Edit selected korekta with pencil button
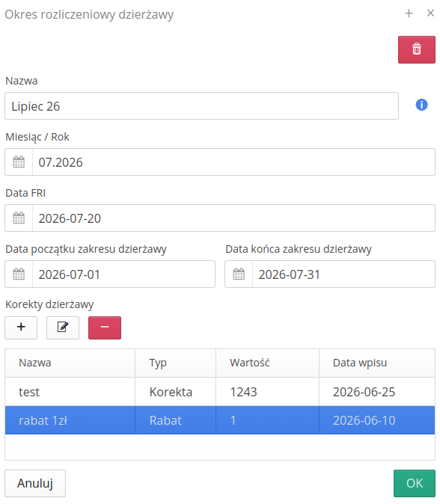The height and width of the screenshot is (504, 440). tap(63, 328)
